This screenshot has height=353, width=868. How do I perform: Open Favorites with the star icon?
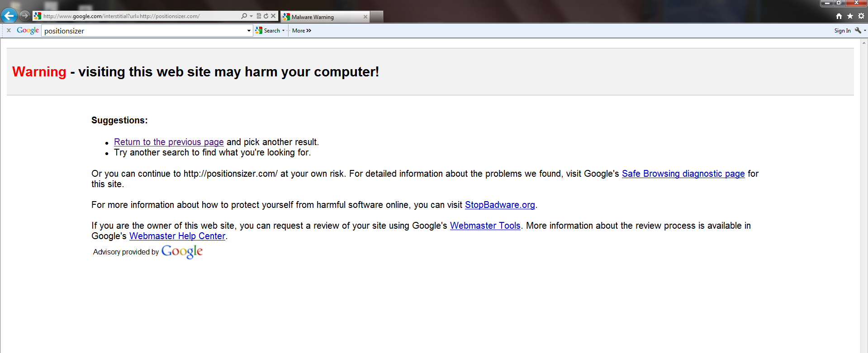[x=850, y=16]
